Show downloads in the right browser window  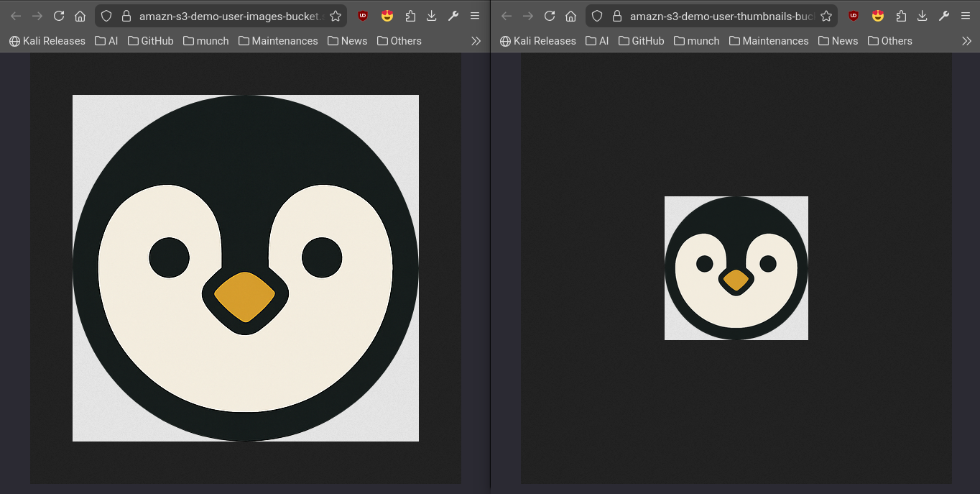pyautogui.click(x=923, y=16)
